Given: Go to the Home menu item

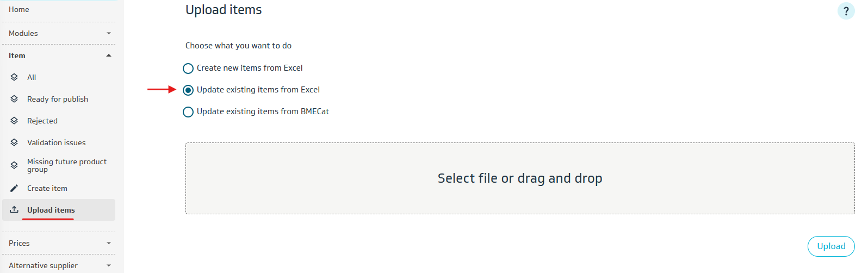Looking at the screenshot, I should (19, 9).
